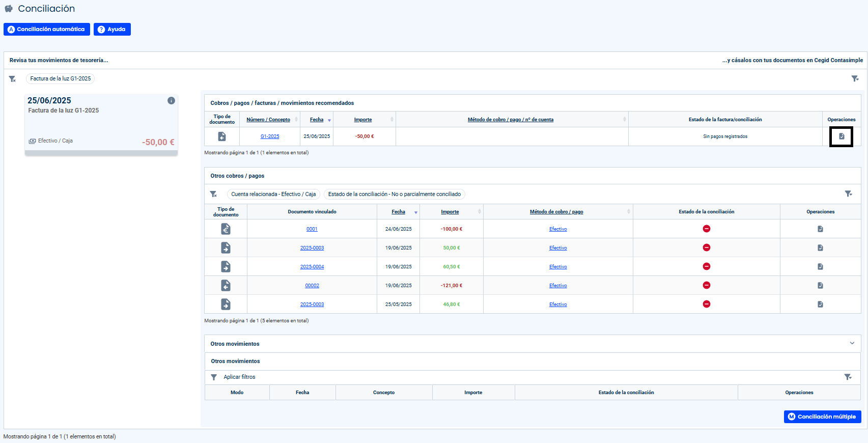The height and width of the screenshot is (443, 868).
Task: Click Efectivo link in row 0001
Action: tap(558, 229)
